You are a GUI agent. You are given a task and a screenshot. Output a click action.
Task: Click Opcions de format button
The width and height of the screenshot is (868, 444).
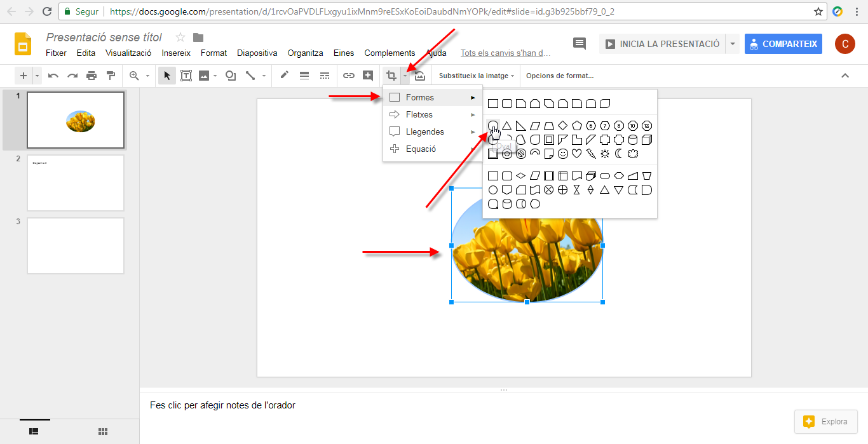(560, 76)
